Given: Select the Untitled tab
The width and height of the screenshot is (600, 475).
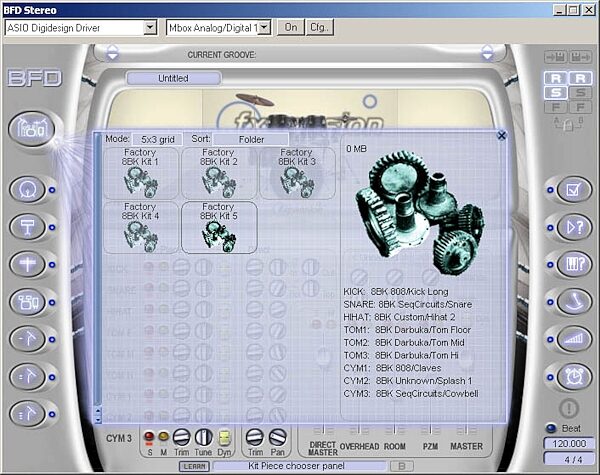Looking at the screenshot, I should 173,78.
